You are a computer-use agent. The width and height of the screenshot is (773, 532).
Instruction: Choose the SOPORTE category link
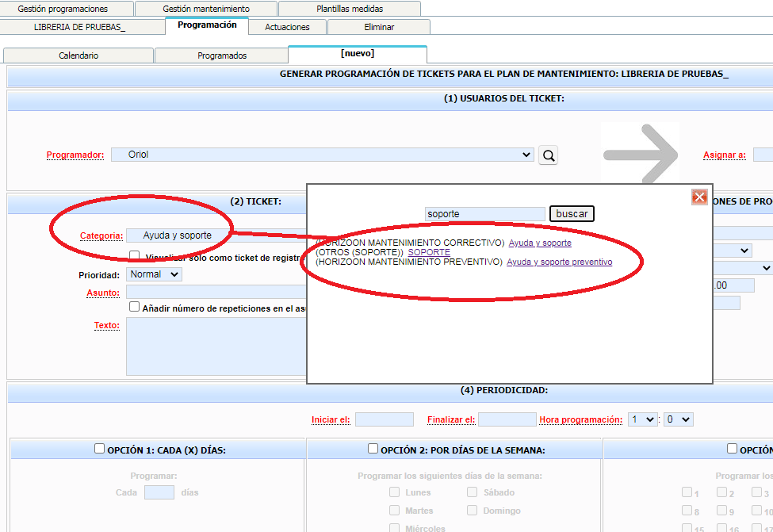pos(429,252)
